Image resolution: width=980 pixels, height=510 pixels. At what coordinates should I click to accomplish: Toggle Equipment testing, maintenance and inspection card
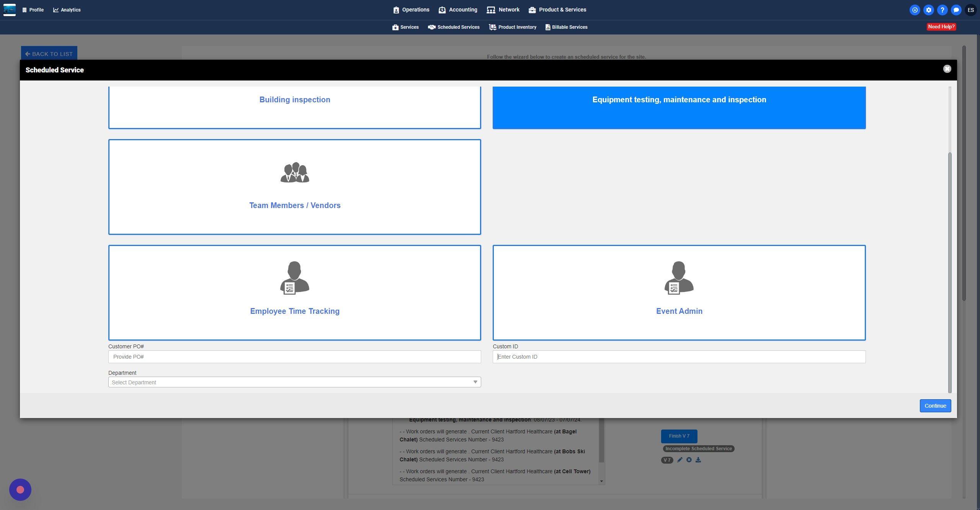click(679, 107)
